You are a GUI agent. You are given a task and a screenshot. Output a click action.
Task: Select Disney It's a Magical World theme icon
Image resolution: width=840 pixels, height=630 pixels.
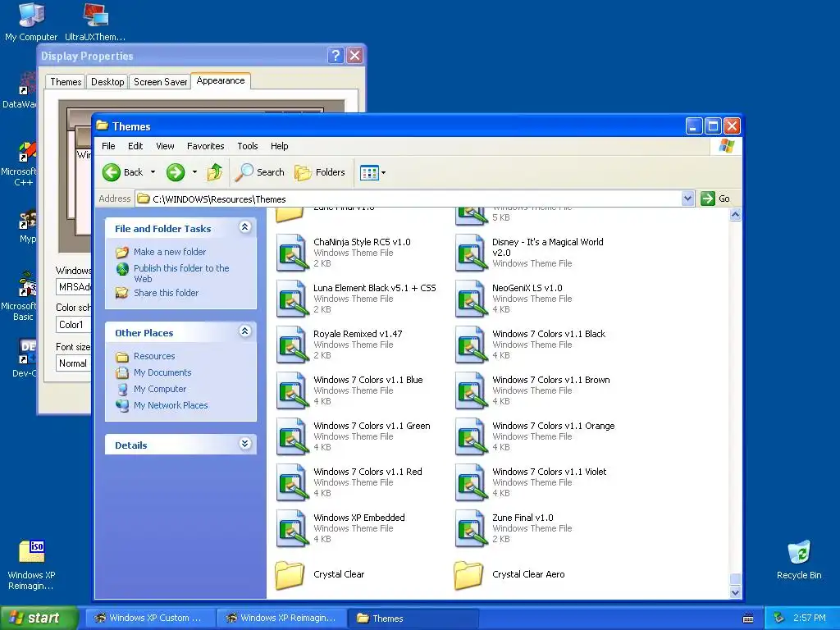[x=472, y=253]
